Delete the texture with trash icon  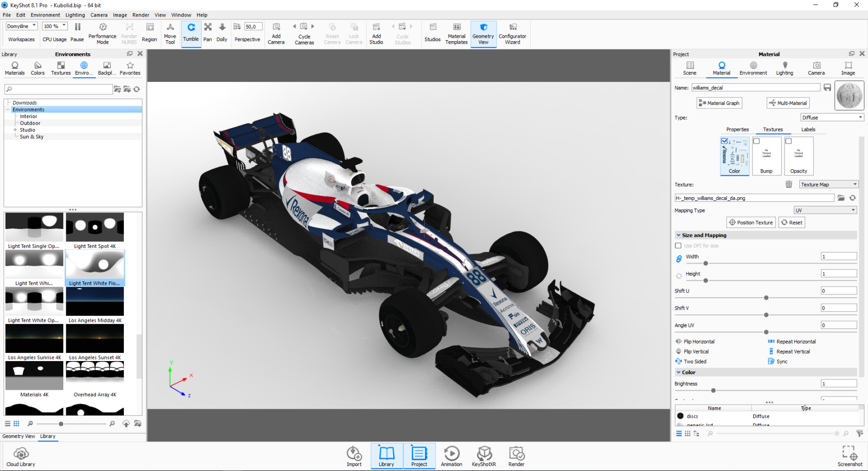[789, 185]
